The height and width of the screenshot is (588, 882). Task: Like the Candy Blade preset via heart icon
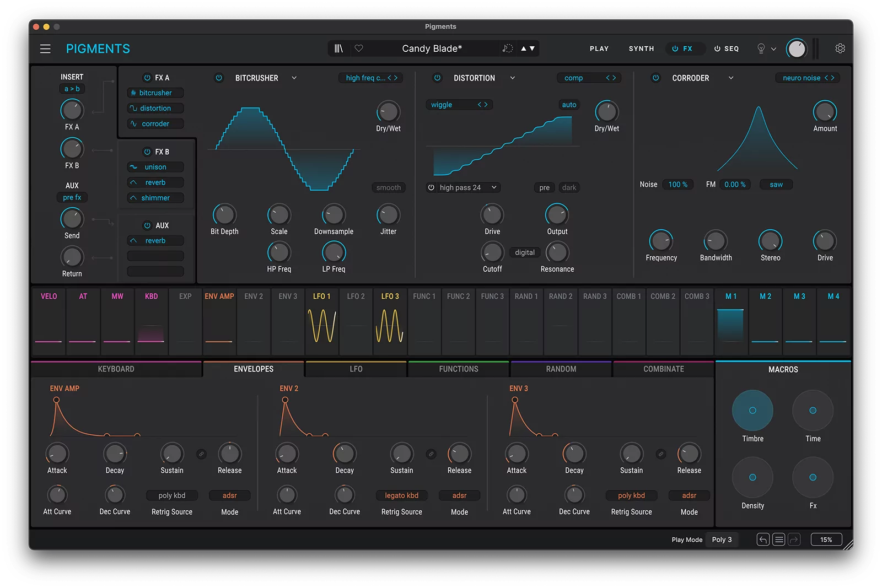359,48
